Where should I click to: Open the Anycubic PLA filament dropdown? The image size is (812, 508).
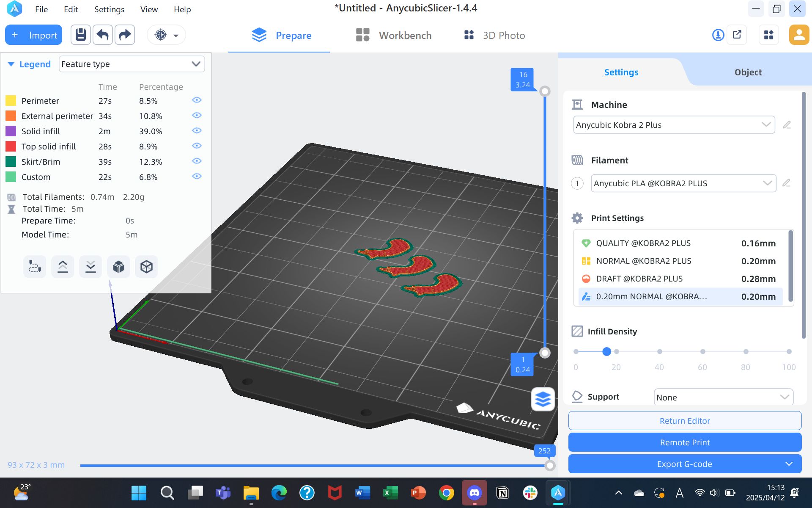coord(683,183)
